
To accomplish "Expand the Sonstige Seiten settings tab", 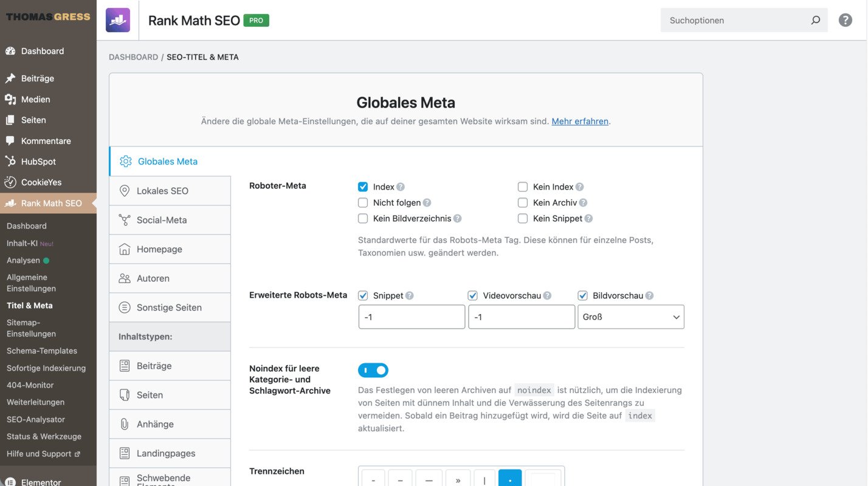I will point(170,307).
